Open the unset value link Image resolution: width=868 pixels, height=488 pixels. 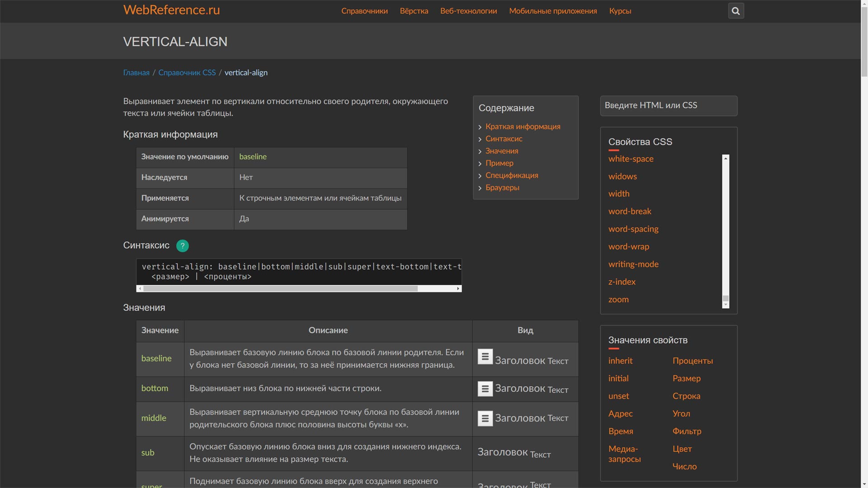coord(618,396)
